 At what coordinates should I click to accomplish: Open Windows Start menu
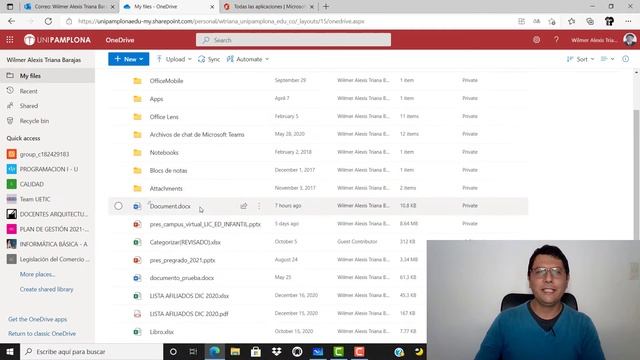[10, 351]
